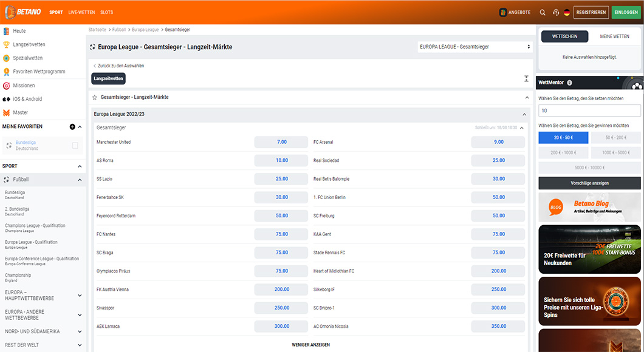Click the collapse-all markets icon
The width and height of the screenshot is (644, 352).
pyautogui.click(x=526, y=78)
